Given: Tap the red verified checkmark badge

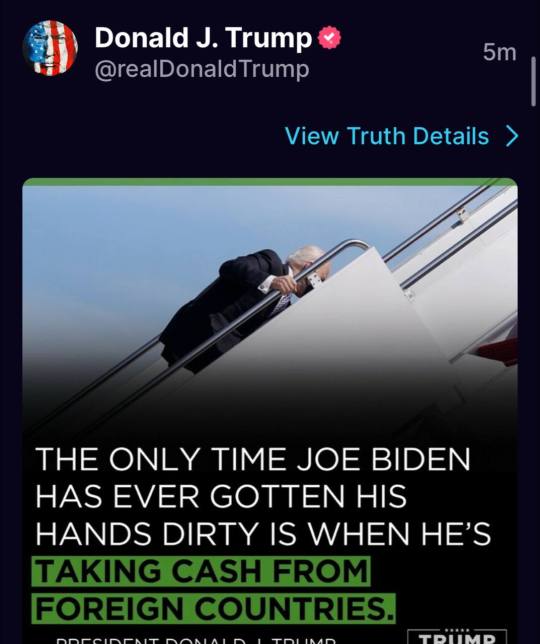Looking at the screenshot, I should pos(329,37).
